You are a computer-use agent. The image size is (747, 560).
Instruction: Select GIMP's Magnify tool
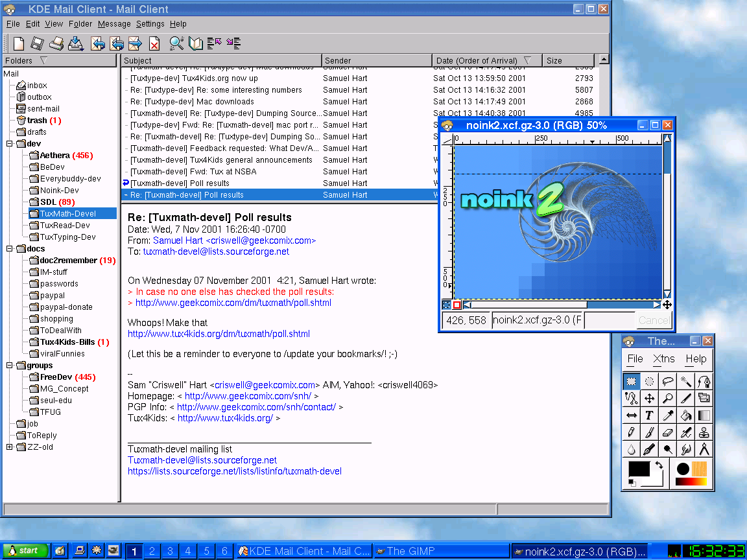coord(667,398)
